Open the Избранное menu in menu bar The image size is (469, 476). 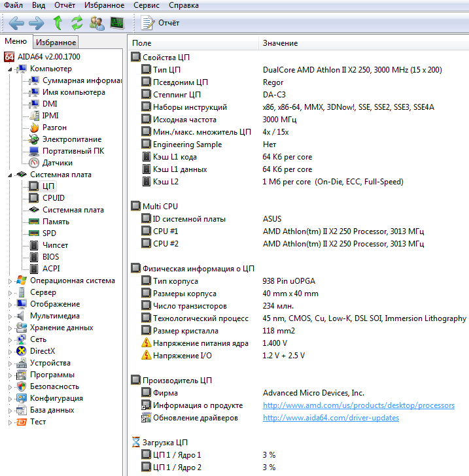pyautogui.click(x=104, y=5)
